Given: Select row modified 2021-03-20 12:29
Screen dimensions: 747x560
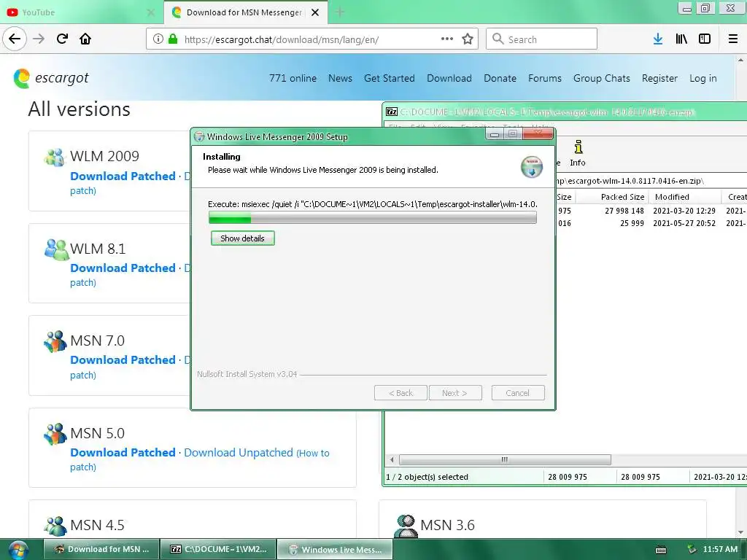Looking at the screenshot, I should tap(651, 211).
